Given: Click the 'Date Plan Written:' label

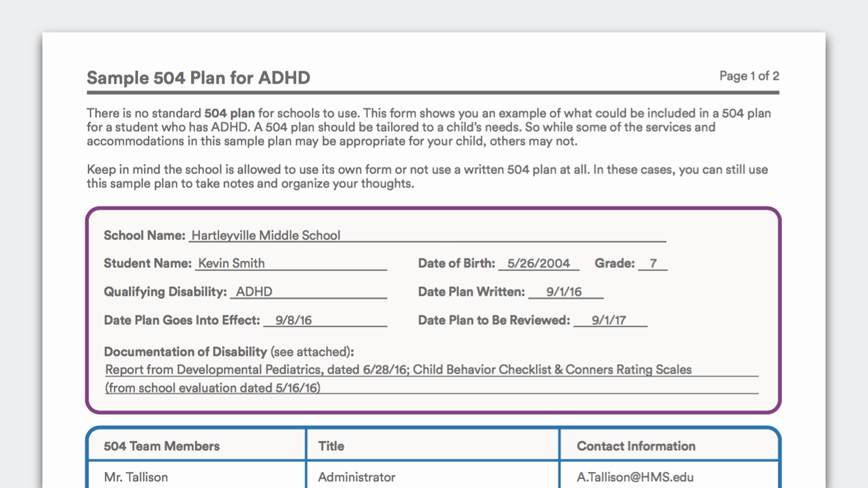Looking at the screenshot, I should 471,292.
